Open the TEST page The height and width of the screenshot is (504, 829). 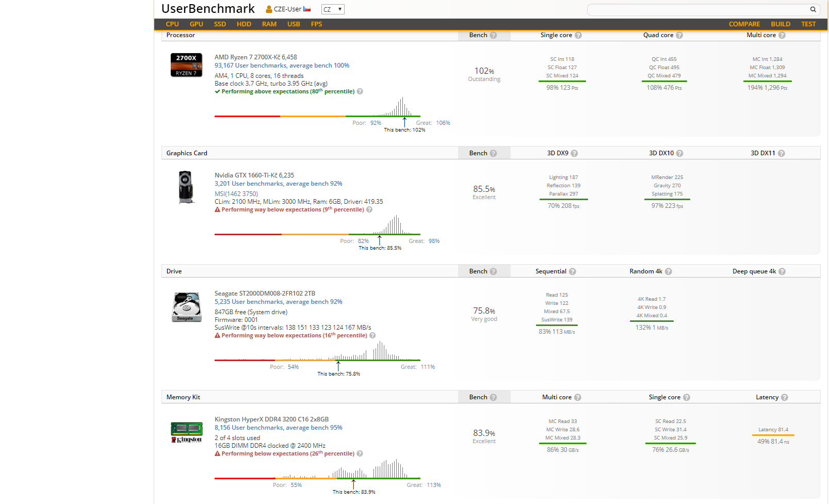(808, 24)
